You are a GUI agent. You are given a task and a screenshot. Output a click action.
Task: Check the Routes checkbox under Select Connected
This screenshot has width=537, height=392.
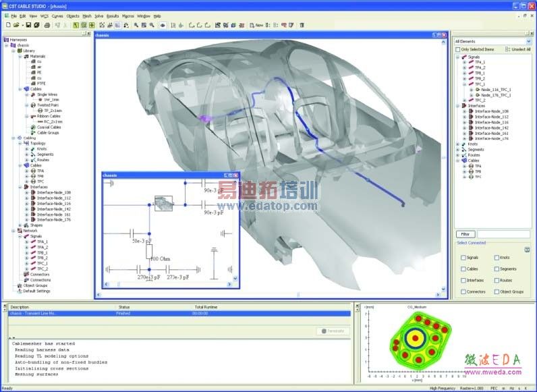click(497, 280)
